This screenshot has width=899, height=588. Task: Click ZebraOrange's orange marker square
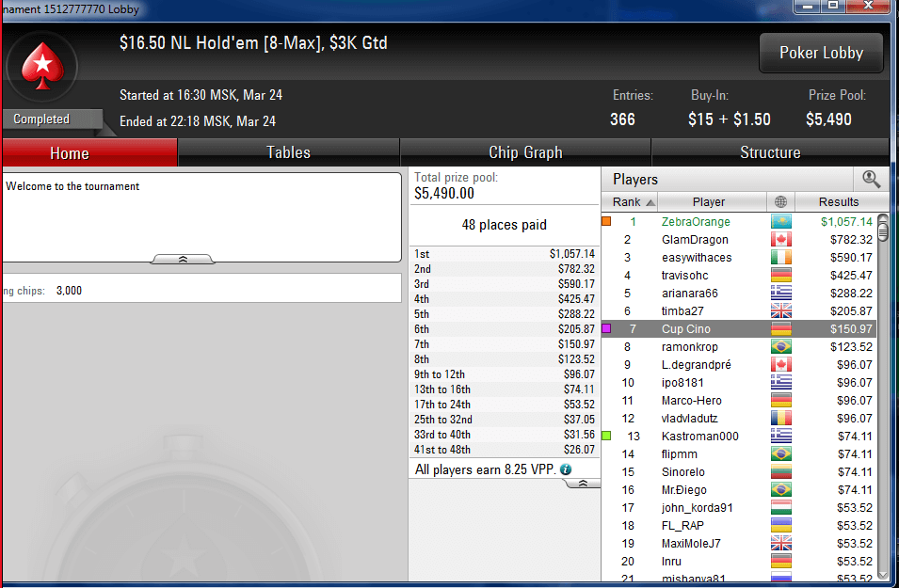click(x=606, y=221)
